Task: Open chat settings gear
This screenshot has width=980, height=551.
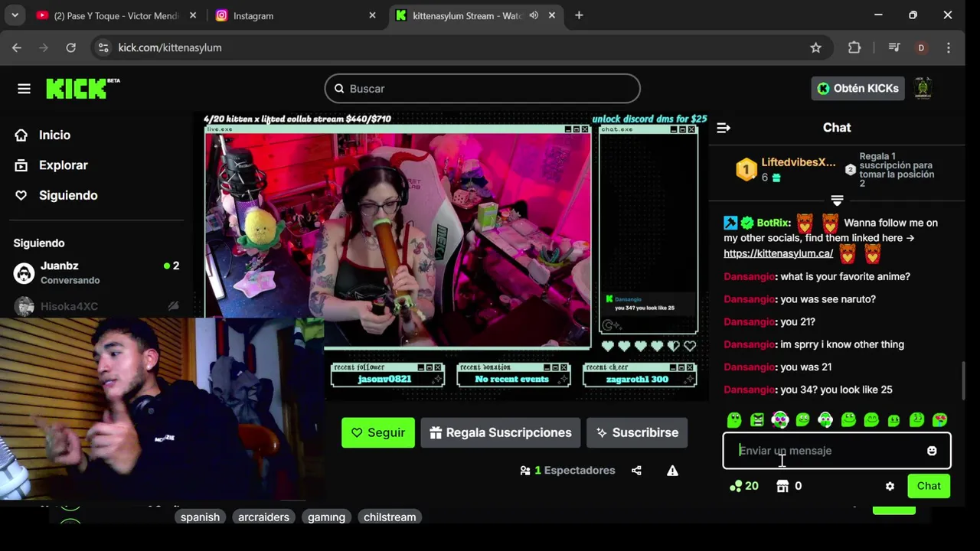Action: click(x=890, y=486)
